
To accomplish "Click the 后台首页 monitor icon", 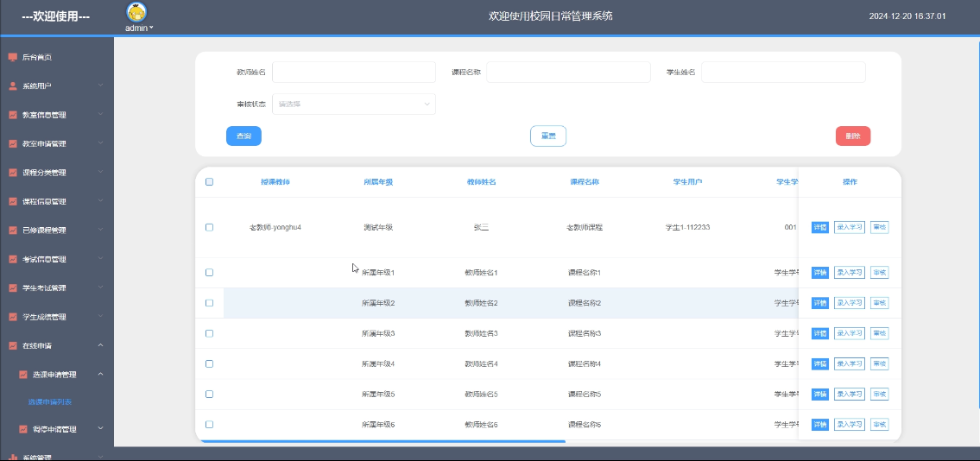I will [x=12, y=58].
